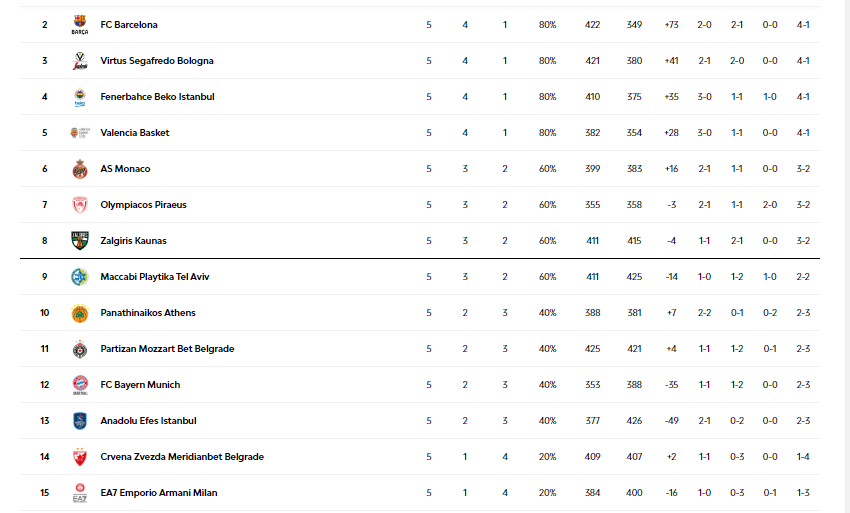
Task: Click the Panathinaikos Athens crest
Action: pos(80,313)
